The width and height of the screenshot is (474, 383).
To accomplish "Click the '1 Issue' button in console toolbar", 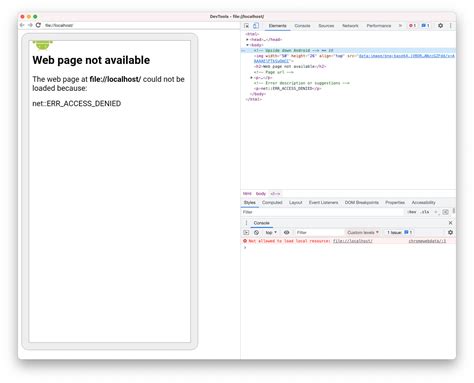I will click(x=399, y=232).
